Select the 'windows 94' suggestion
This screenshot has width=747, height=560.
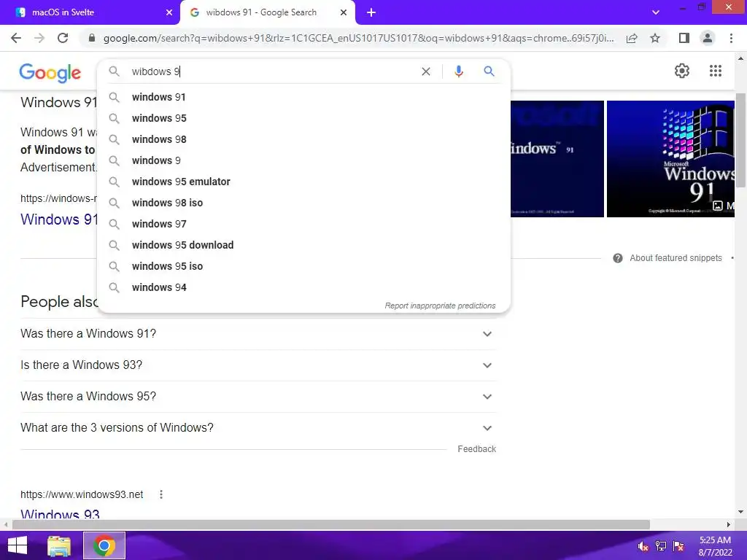point(304,287)
